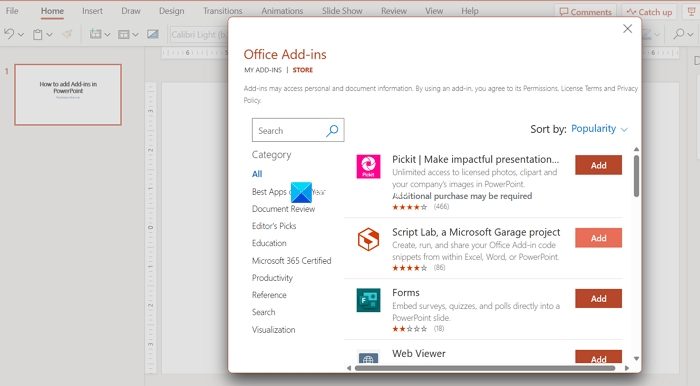
Task: Select the Document Review category
Action: pos(283,209)
